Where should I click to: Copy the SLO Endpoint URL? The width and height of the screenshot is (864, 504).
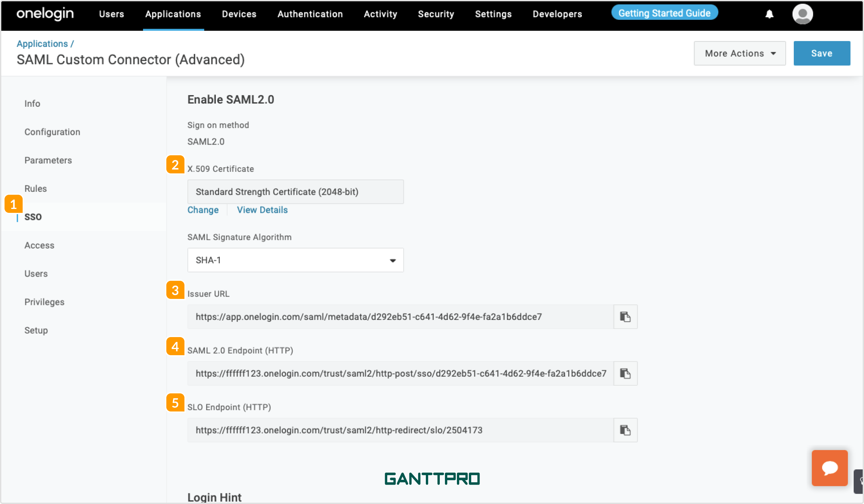coord(625,430)
